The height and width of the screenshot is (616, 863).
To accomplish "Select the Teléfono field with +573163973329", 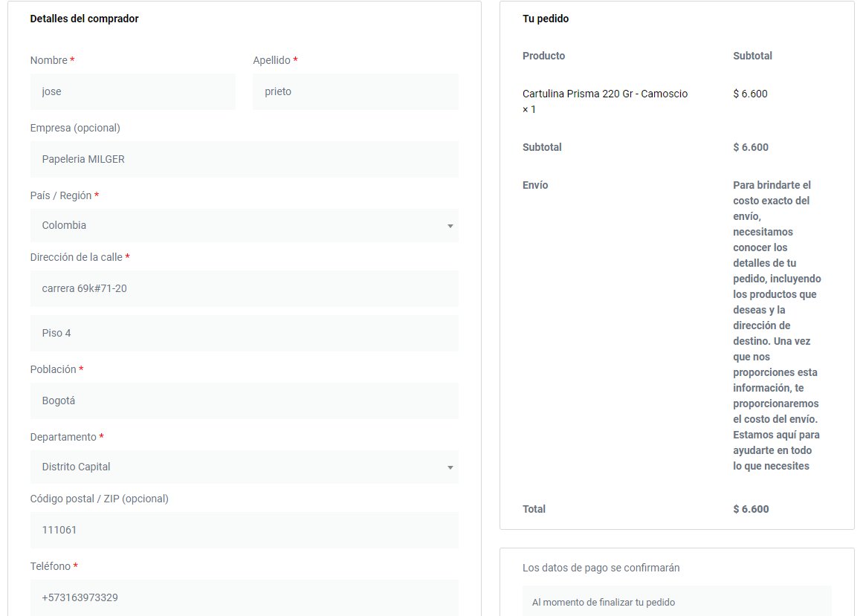I will coord(244,597).
